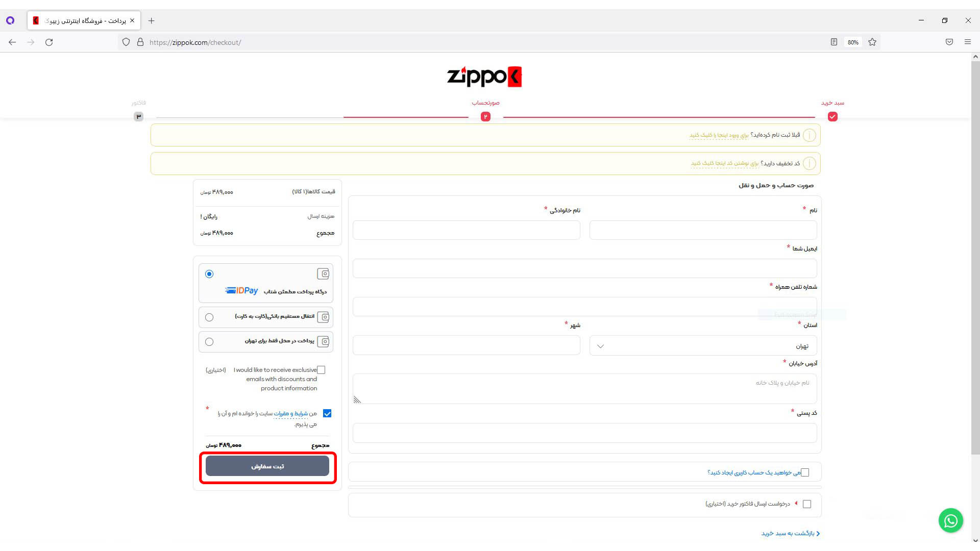980x551 pixels.
Task: Reload the checkout page
Action: tap(49, 42)
